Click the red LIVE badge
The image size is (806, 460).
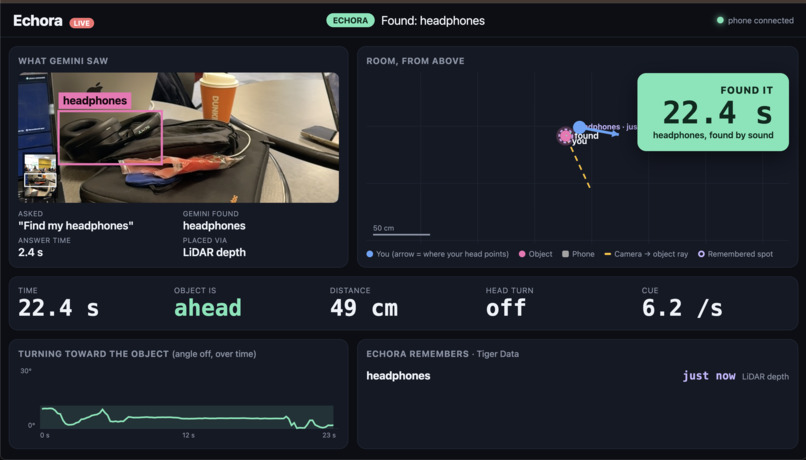point(81,23)
